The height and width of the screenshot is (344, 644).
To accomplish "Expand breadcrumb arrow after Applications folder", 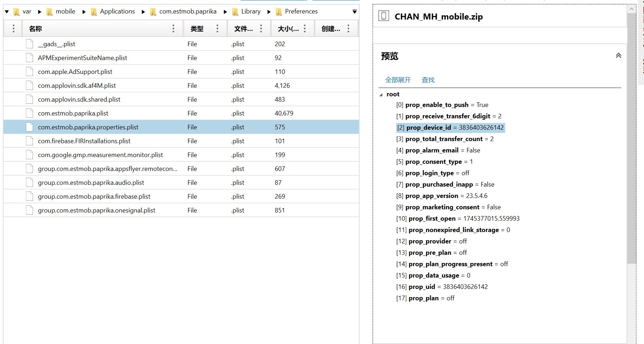I will (143, 12).
